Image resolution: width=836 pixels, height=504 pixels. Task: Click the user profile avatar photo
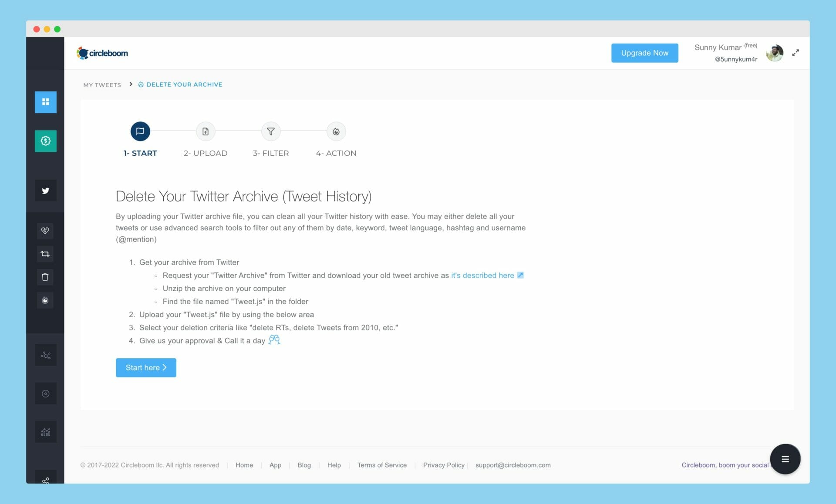(775, 53)
